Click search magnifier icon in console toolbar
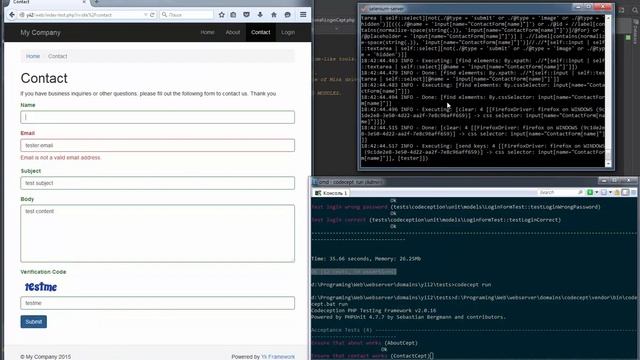Viewport: 640px width, 360px height. click(580, 192)
